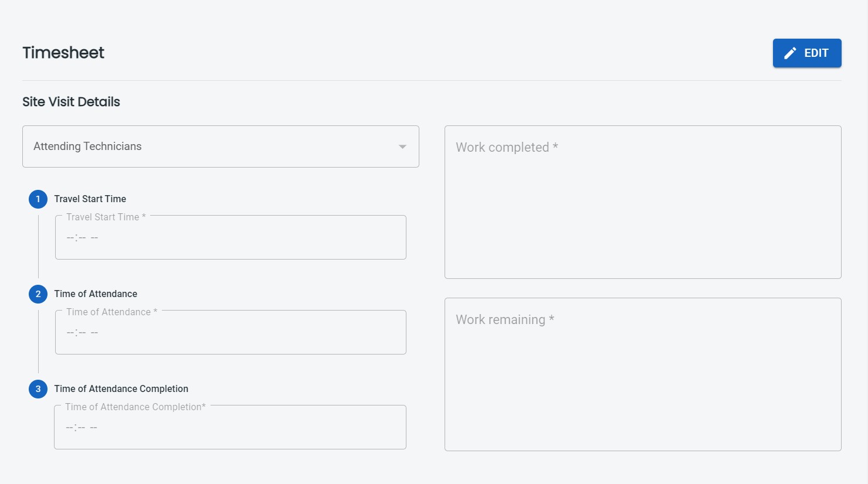Click the Work completed text area

point(643,202)
